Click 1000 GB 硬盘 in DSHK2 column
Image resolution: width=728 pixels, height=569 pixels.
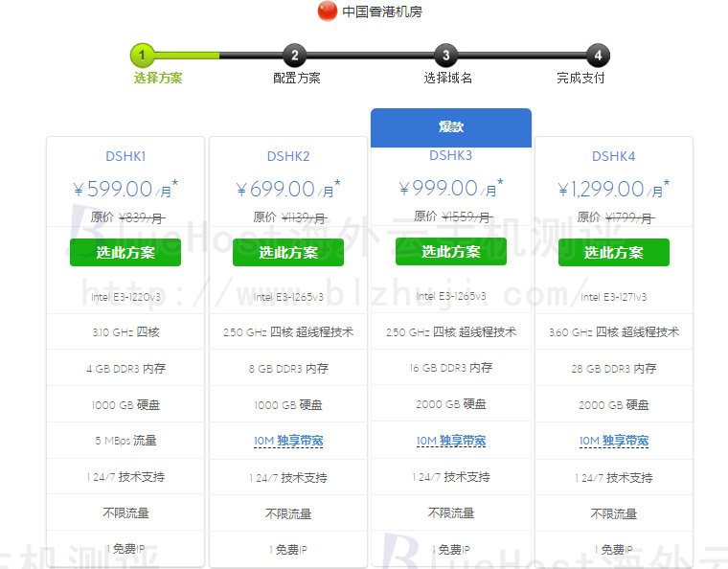pos(288,405)
